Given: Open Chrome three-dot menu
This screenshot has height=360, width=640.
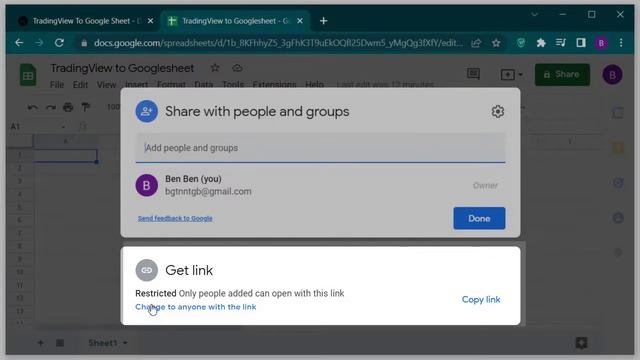Looking at the screenshot, I should point(621,43).
